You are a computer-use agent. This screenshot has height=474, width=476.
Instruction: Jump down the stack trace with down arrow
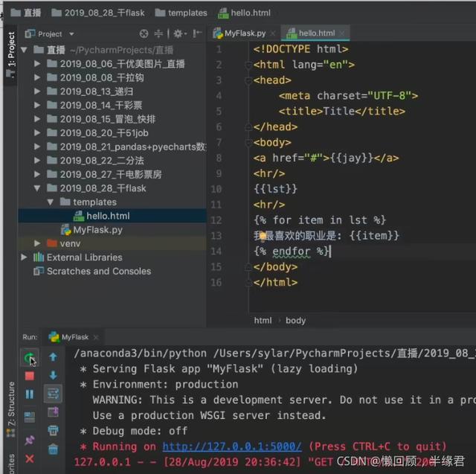click(x=53, y=376)
